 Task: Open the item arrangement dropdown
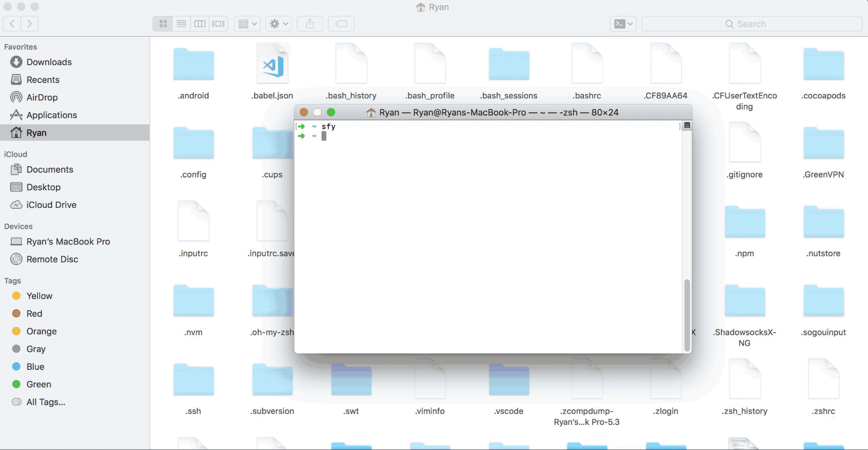click(x=247, y=24)
